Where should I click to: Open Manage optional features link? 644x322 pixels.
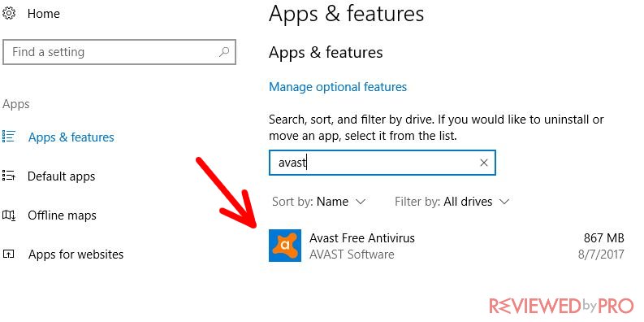[x=338, y=87]
